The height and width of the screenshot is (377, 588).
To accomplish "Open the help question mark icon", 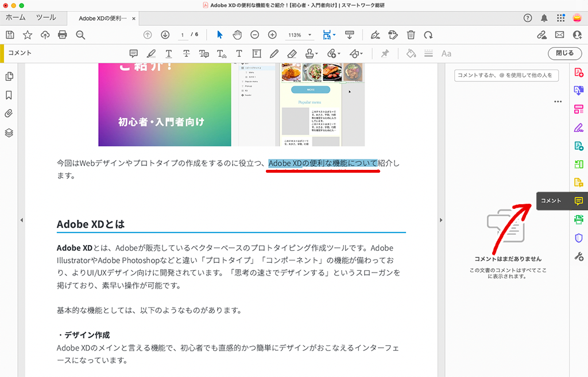I will pos(528,18).
